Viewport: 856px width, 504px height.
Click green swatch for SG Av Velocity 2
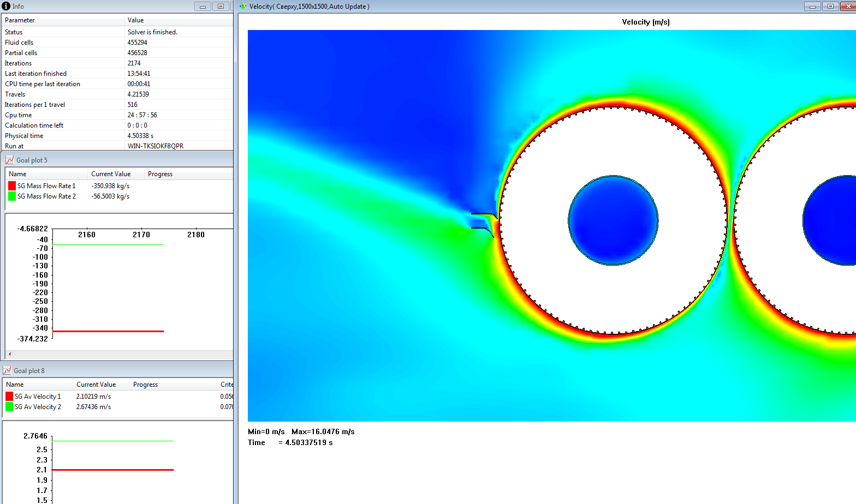[9, 407]
